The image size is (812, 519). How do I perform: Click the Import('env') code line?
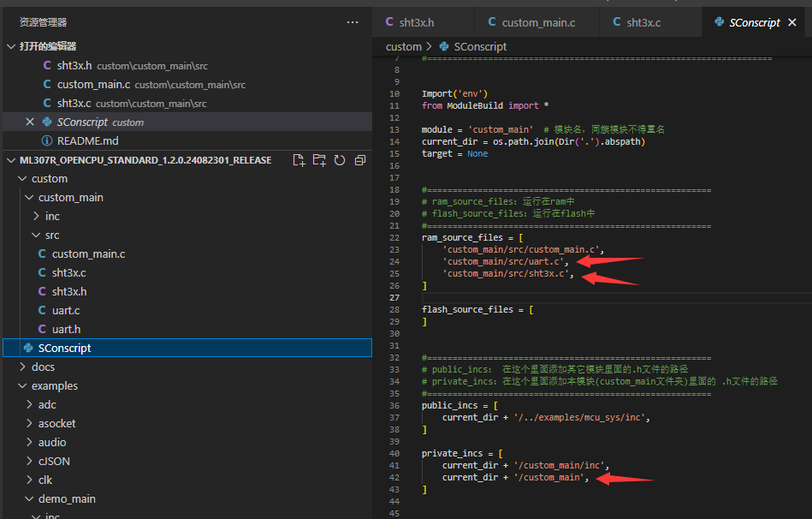coord(454,94)
